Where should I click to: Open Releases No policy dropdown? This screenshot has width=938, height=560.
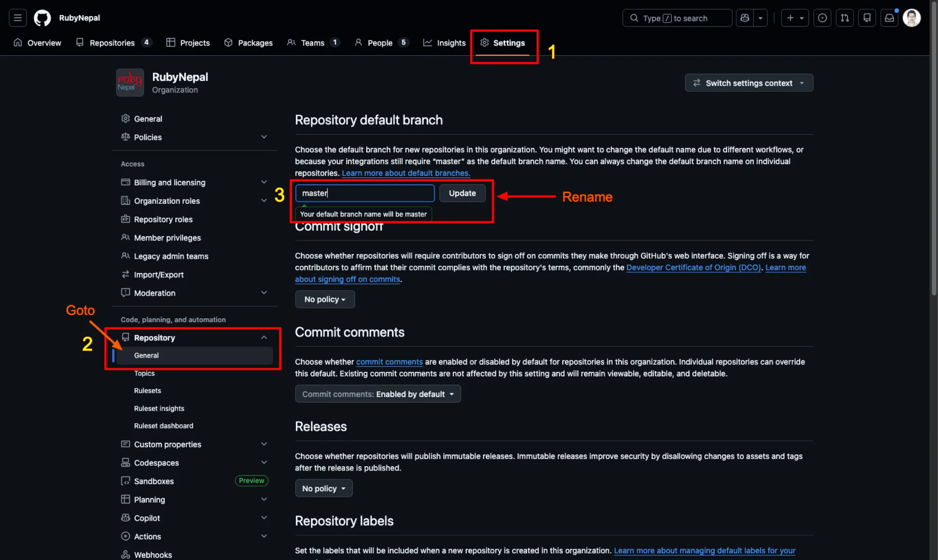[x=324, y=488]
